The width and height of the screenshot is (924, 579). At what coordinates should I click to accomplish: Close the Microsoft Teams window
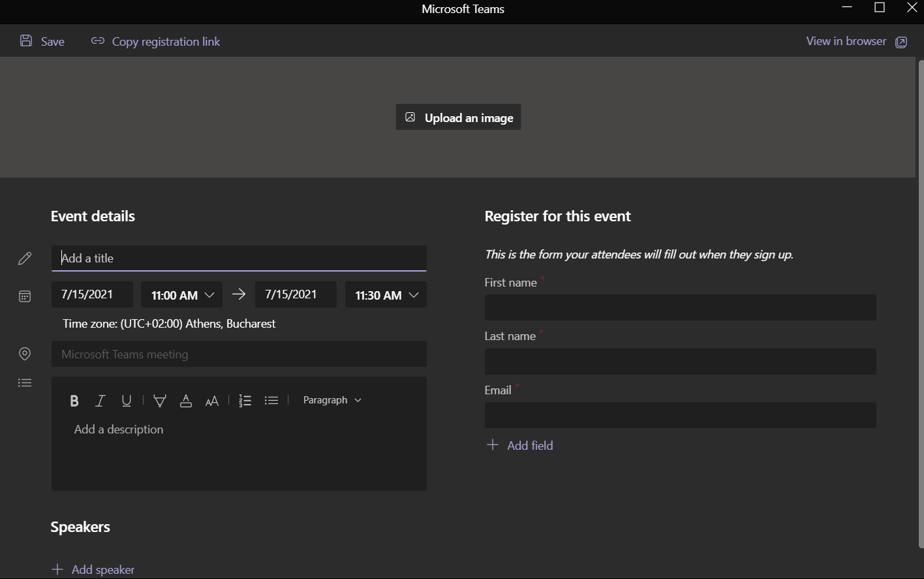[x=912, y=8]
